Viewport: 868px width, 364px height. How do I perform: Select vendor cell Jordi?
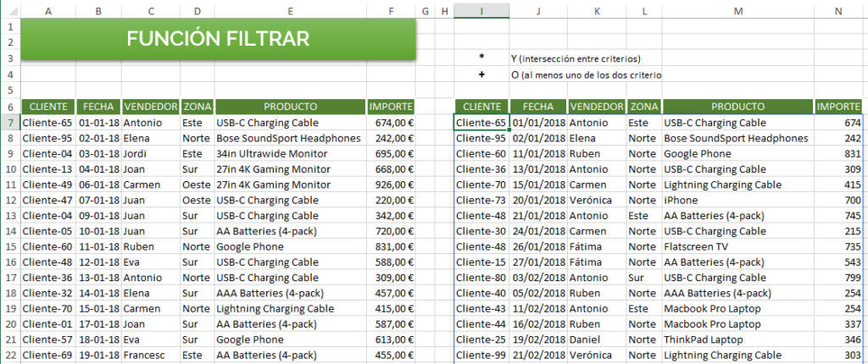click(151, 154)
